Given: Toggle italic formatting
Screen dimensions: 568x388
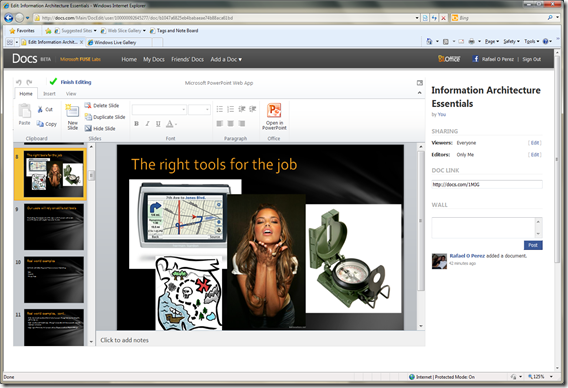Looking at the screenshot, I should (147, 124).
